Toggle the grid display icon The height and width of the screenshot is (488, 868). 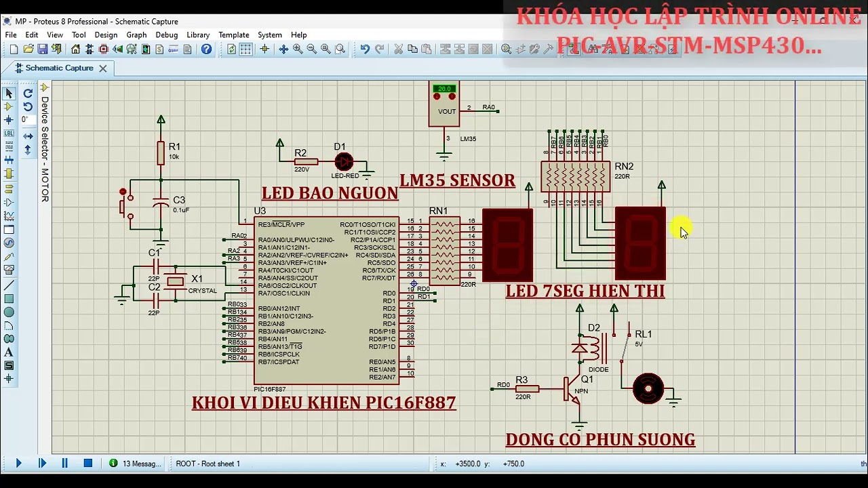click(x=245, y=49)
